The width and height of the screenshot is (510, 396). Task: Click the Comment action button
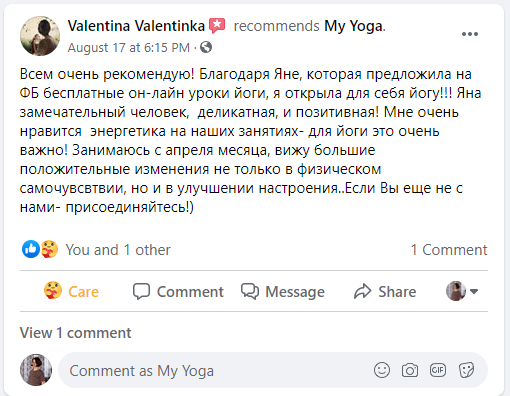(178, 291)
